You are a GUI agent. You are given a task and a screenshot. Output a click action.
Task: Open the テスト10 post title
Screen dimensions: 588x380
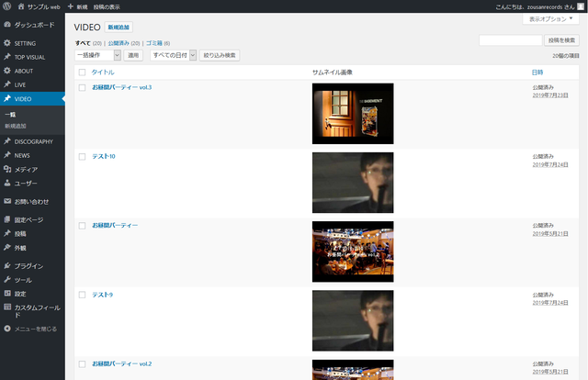point(104,156)
